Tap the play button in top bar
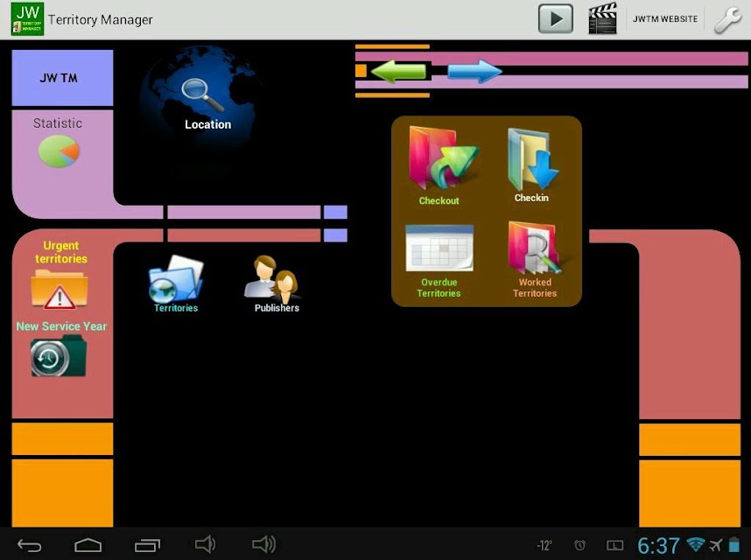This screenshot has height=560, width=751. coord(556,19)
